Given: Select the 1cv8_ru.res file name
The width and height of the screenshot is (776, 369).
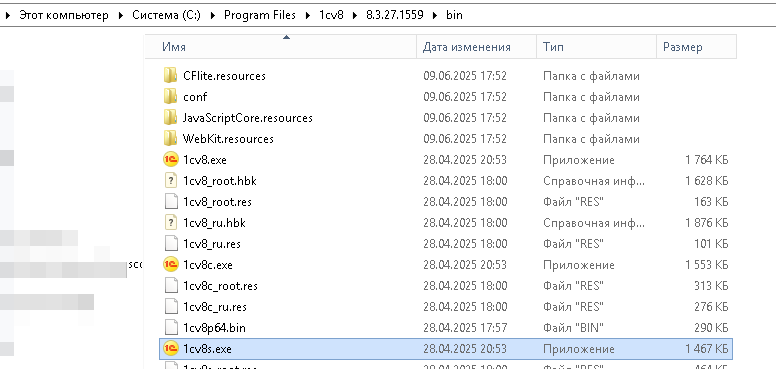Looking at the screenshot, I should (x=212, y=244).
